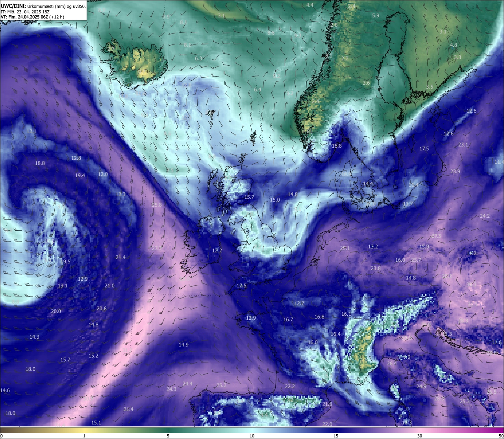Click the map value 21.8

[327, 404]
